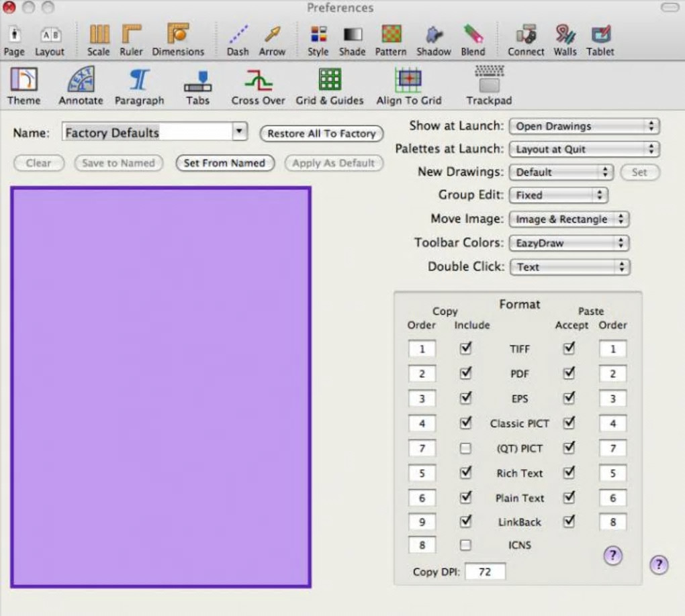Click the help button inside Format panel
Screen dimensions: 685x616
pyautogui.click(x=613, y=556)
